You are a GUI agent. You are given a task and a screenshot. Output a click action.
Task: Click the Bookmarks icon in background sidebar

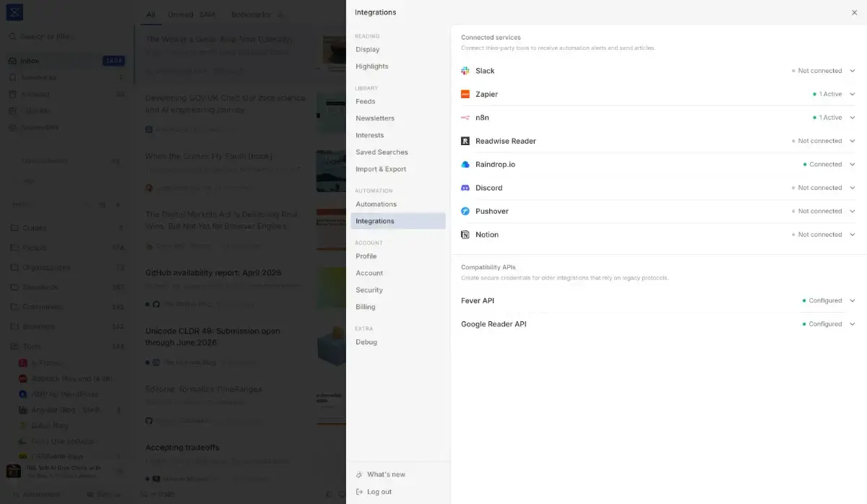point(12,77)
